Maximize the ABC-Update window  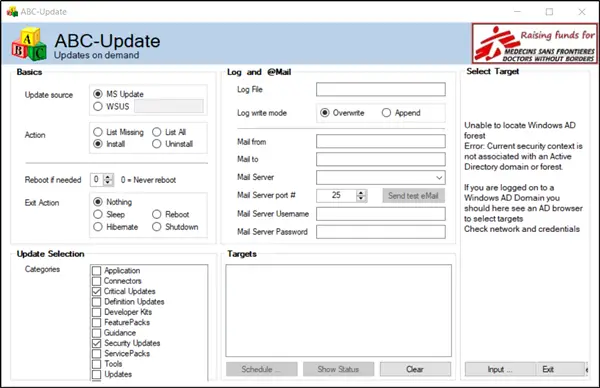[549, 12]
